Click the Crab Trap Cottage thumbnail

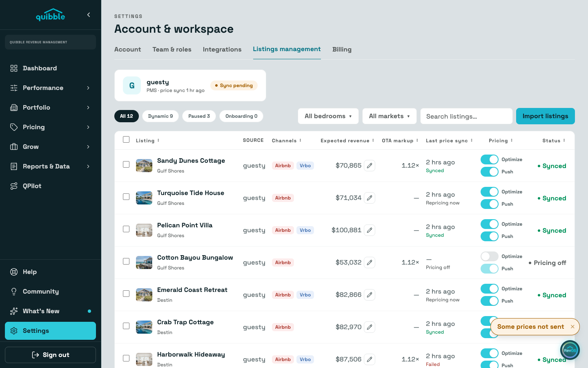144,327
